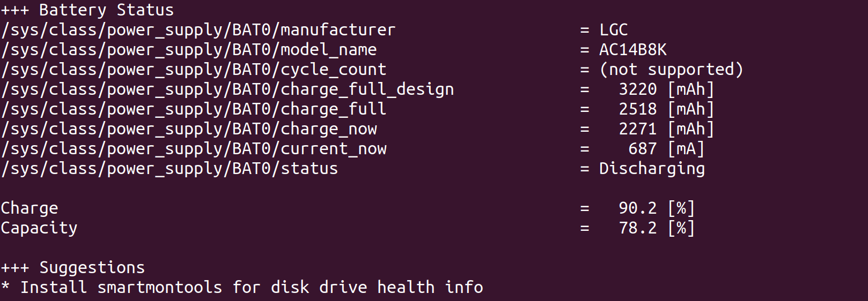This screenshot has height=301, width=868.
Task: Click the BAT0 charge_full path
Action: coord(194,109)
